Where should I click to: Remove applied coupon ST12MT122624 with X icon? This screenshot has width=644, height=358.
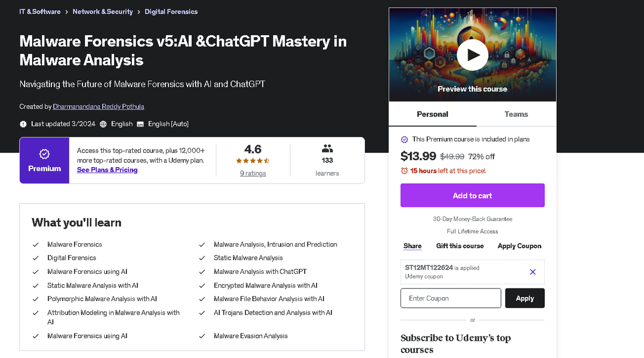533,272
